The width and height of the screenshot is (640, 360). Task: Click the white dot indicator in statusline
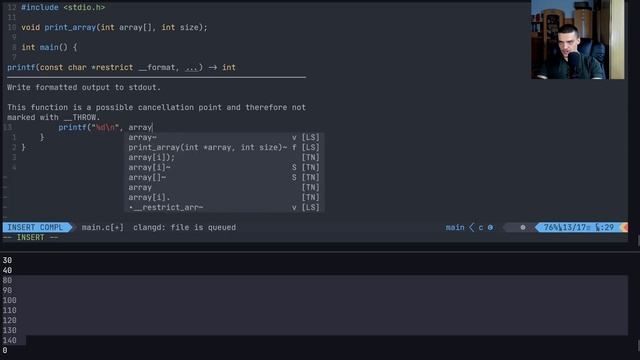pyautogui.click(x=523, y=227)
